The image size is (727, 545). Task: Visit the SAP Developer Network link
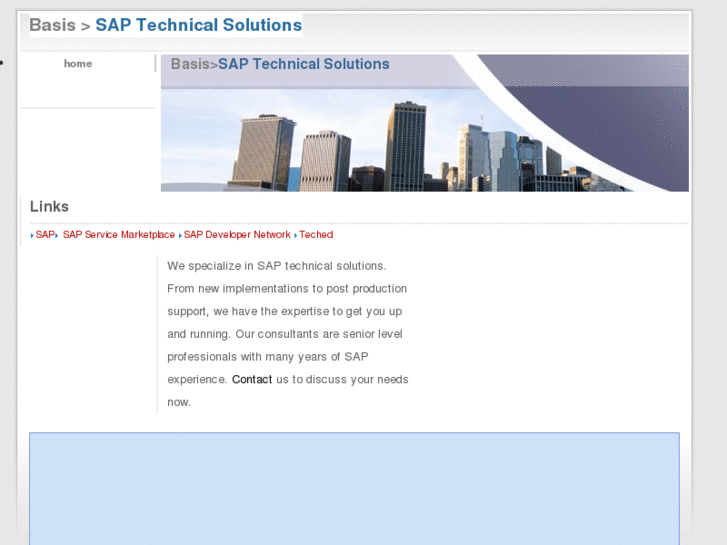pyautogui.click(x=237, y=235)
